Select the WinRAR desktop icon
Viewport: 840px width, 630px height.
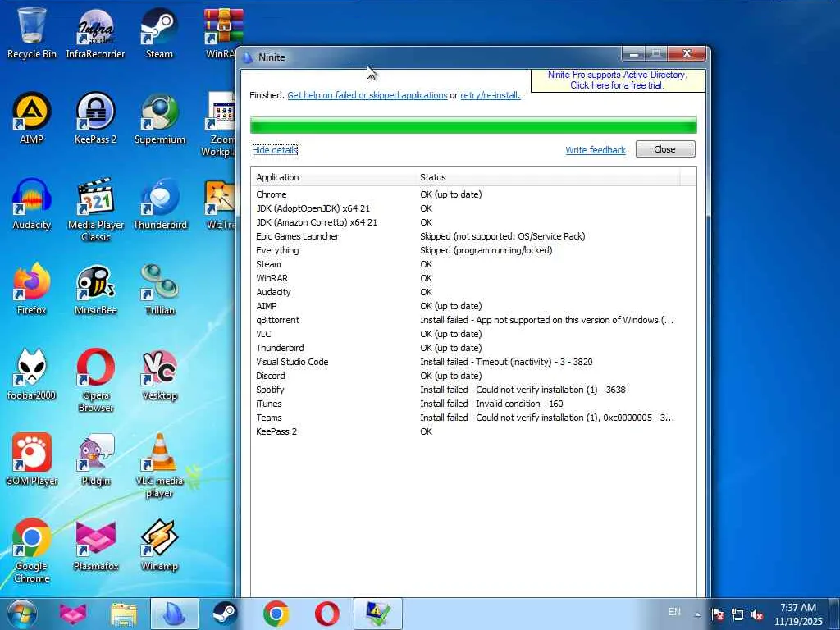(x=221, y=33)
